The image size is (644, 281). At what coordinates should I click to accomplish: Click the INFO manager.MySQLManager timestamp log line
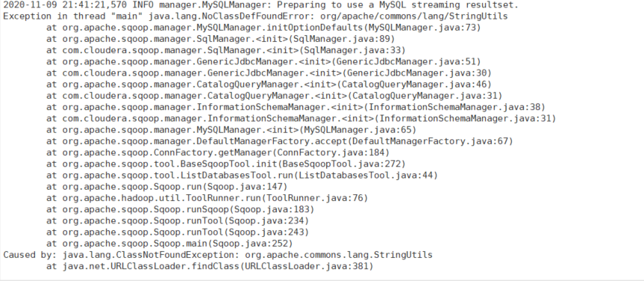260,5
